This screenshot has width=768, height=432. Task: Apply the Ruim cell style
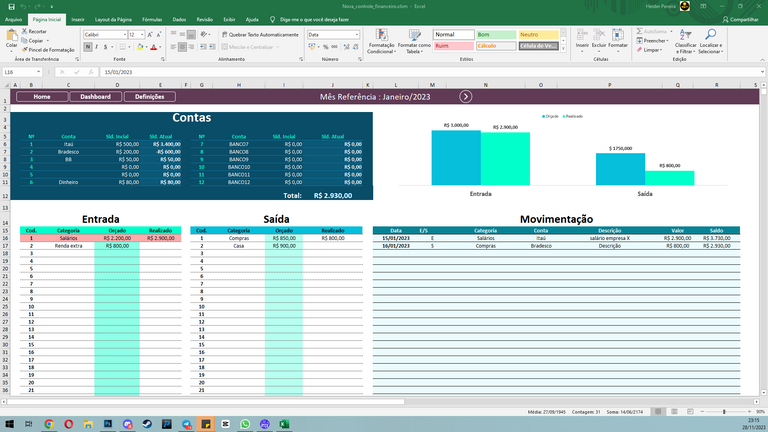click(454, 46)
